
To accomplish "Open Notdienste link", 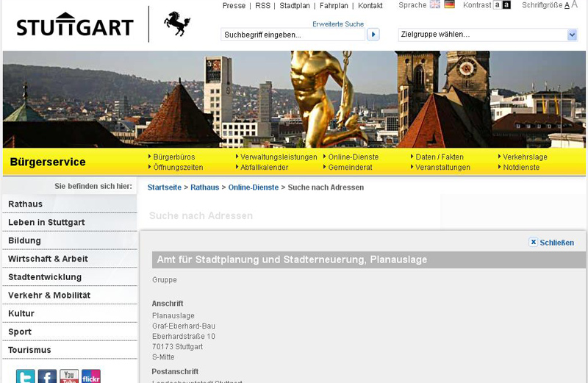I will tap(521, 168).
